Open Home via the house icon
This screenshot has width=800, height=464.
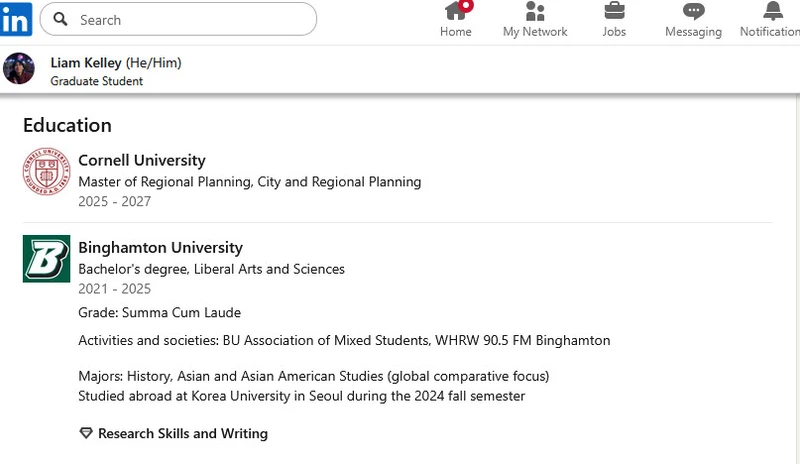coord(456,10)
